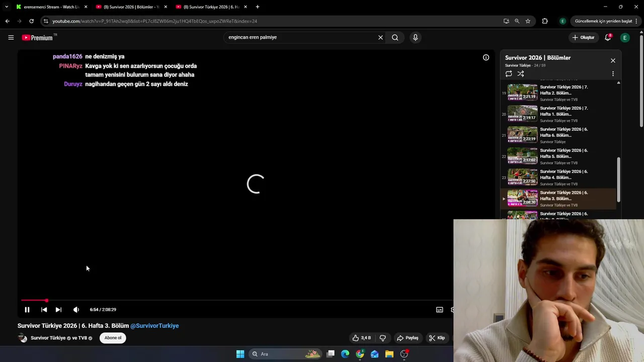Screen dimensions: 644x362
Task: Open the YouTube hamburger guide menu
Action: (x=11, y=37)
